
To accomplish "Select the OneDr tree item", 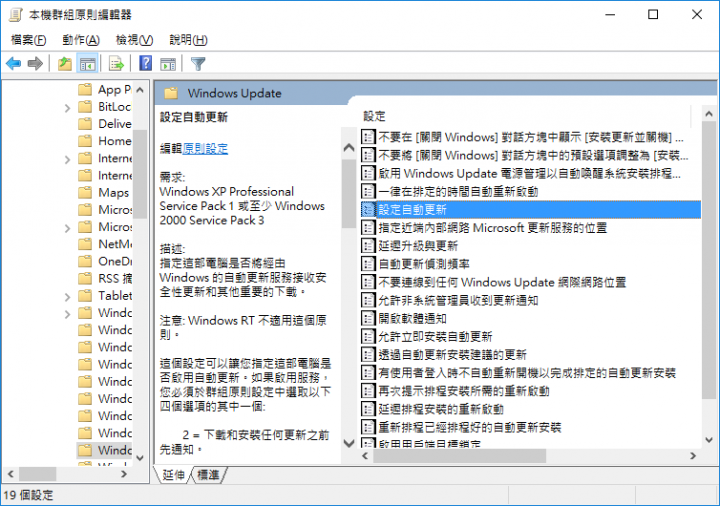I will click(x=115, y=262).
